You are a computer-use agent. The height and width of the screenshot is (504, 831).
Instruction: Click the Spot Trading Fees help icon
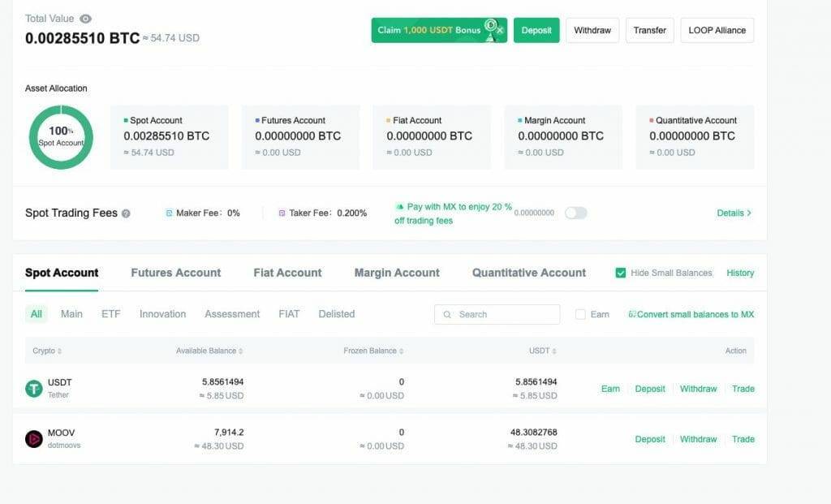[126, 213]
